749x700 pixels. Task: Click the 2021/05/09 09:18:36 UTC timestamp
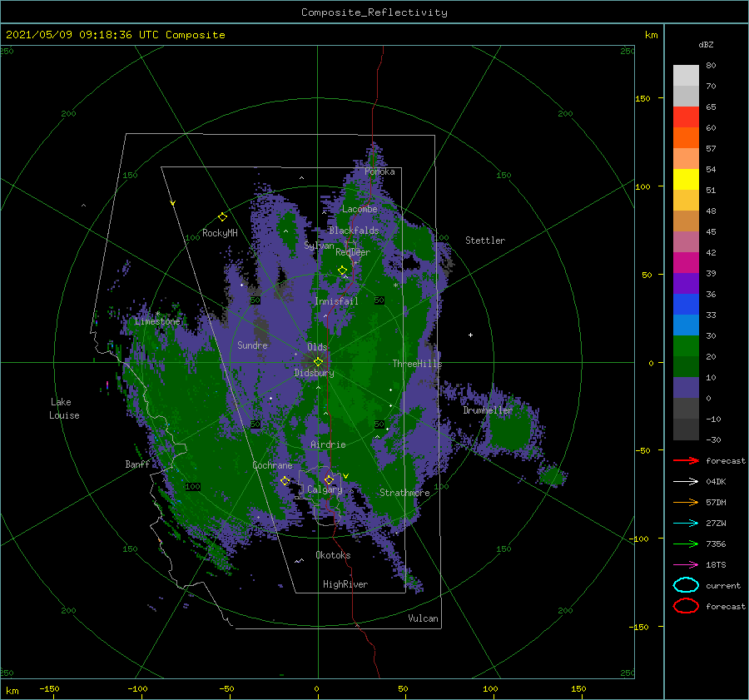coord(115,35)
